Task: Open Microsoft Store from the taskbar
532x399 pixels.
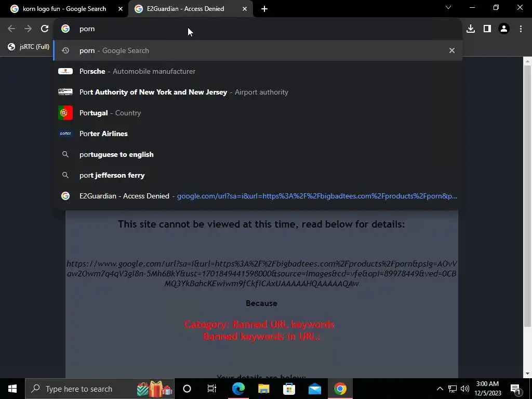Action: (289, 389)
